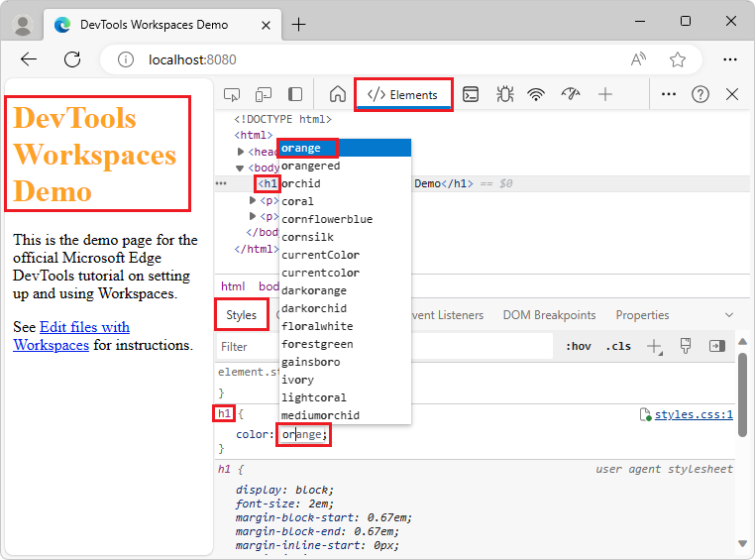The height and width of the screenshot is (560, 755).
Task: Switch to Event Listeners tab
Action: point(447,315)
